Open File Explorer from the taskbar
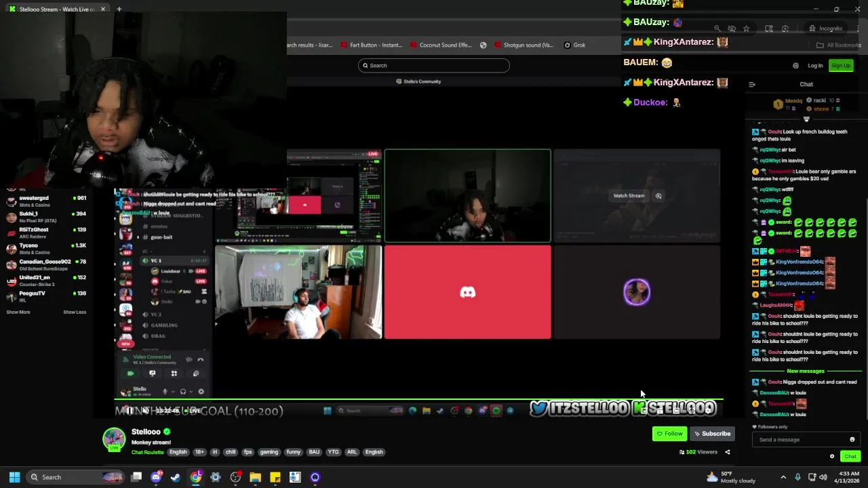The width and height of the screenshot is (868, 488). point(255,477)
